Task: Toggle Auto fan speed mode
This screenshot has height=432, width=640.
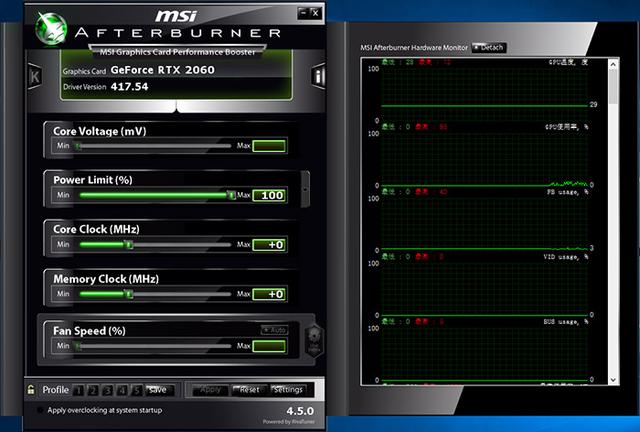Action: click(x=275, y=330)
